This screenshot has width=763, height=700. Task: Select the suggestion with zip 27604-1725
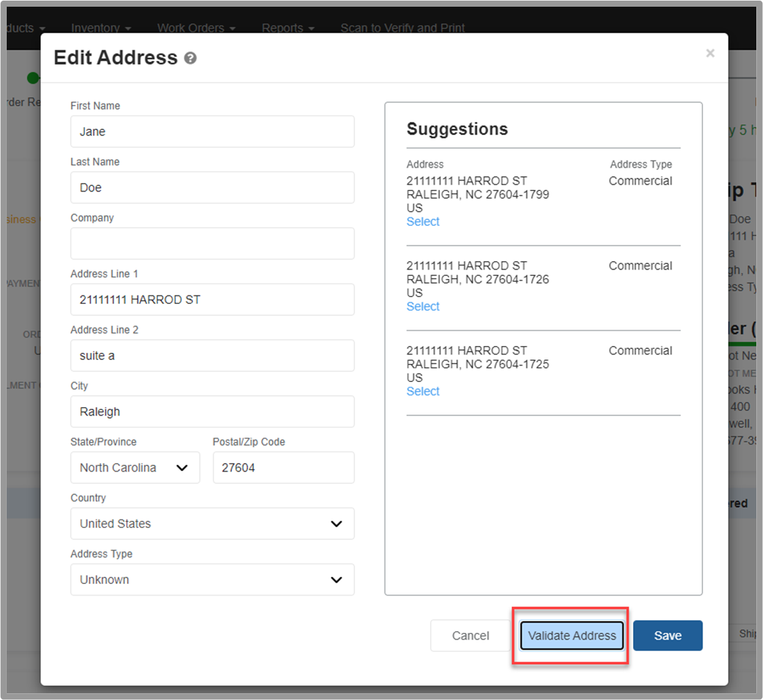(423, 391)
